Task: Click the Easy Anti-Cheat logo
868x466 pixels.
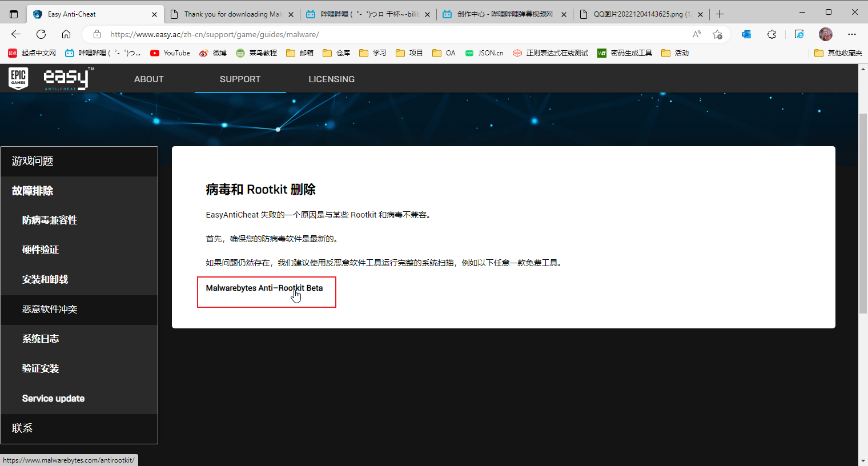Action: (69, 79)
